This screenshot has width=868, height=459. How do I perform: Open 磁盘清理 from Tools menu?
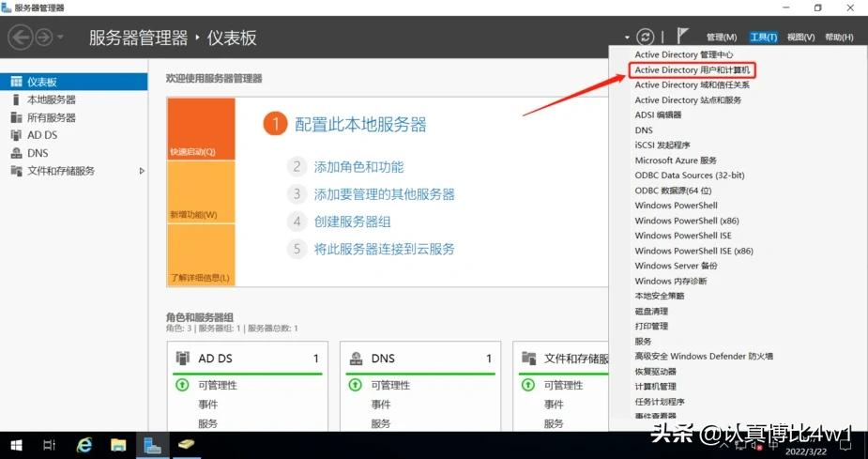pyautogui.click(x=651, y=312)
